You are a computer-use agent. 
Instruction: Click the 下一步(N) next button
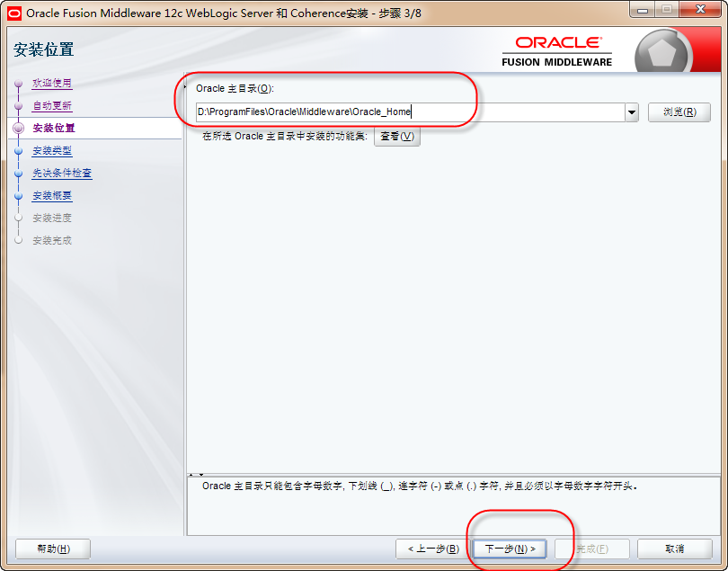(510, 549)
